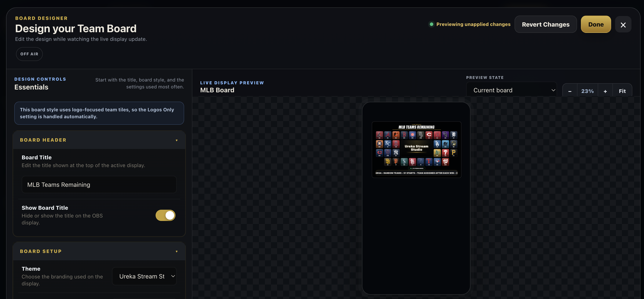Click the Houston Astros logo tile
Screen dimensions: 644x299
point(380,144)
